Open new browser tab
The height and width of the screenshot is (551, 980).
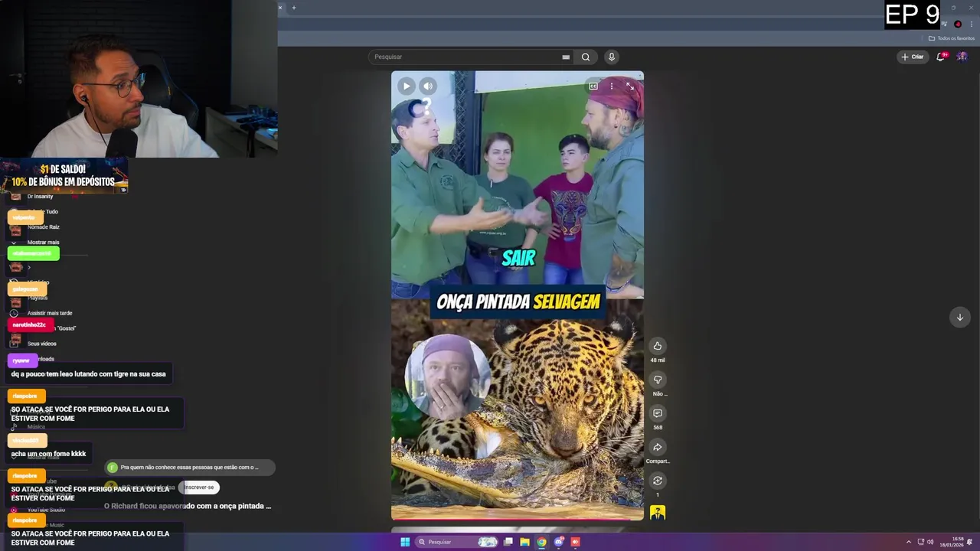(293, 8)
